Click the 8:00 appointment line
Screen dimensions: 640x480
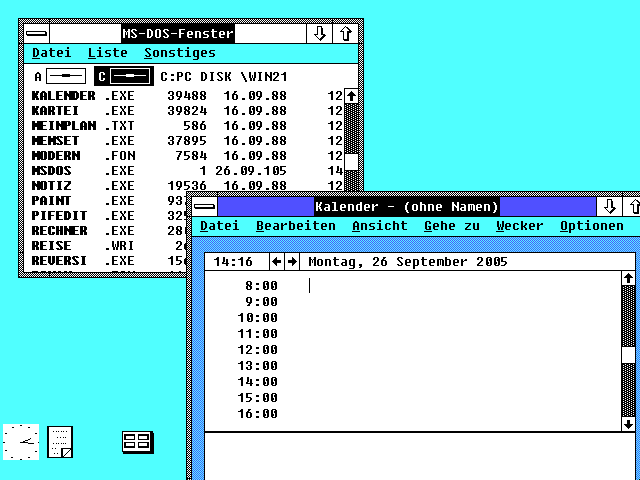[x=413, y=286]
